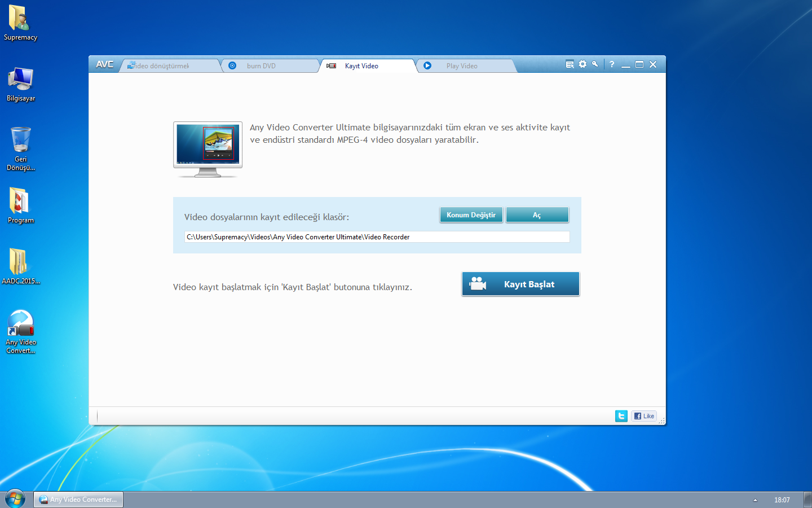
Task: Click the Show Desktop strip on the taskbar
Action: 807,500
